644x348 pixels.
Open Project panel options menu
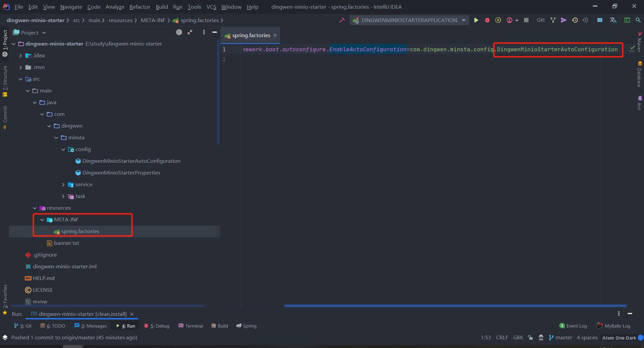point(204,32)
